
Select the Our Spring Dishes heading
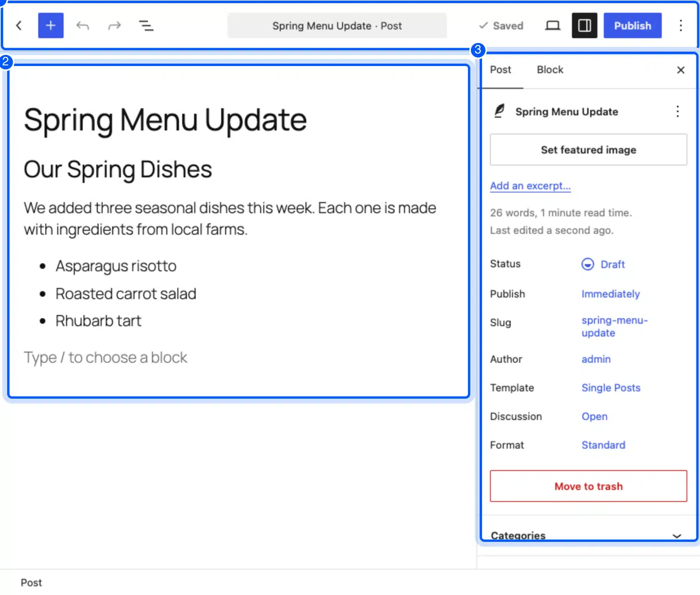coord(118,169)
